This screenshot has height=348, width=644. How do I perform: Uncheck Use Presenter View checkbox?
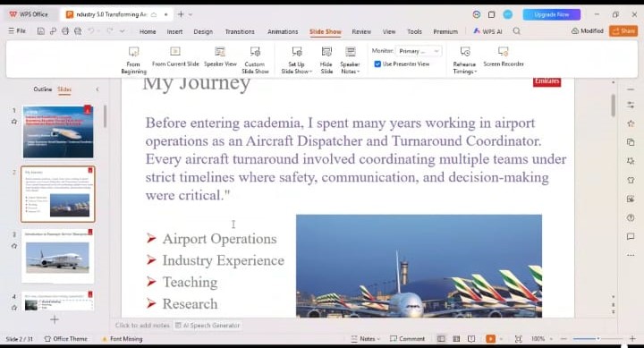(x=377, y=64)
